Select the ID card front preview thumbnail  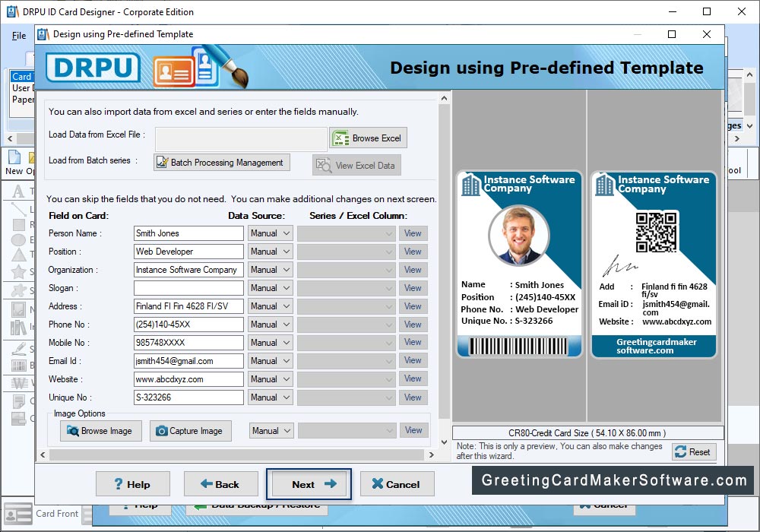(518, 264)
